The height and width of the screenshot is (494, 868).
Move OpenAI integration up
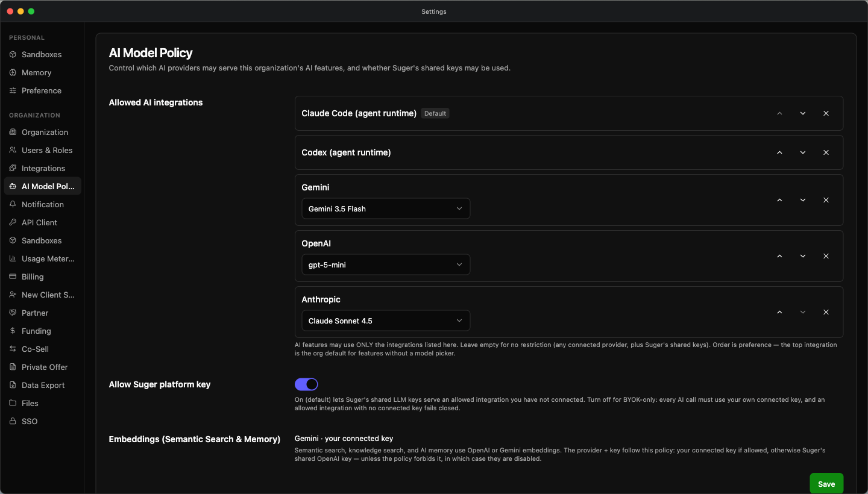coord(779,256)
